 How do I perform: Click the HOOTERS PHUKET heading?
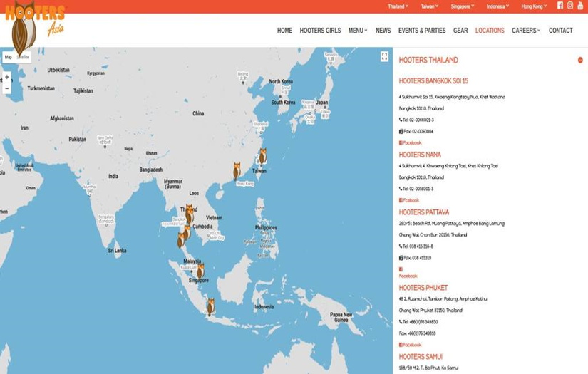(x=423, y=288)
